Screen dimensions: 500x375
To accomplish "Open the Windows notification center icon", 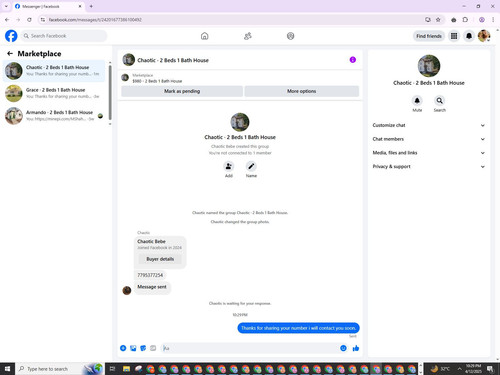I will (490, 369).
